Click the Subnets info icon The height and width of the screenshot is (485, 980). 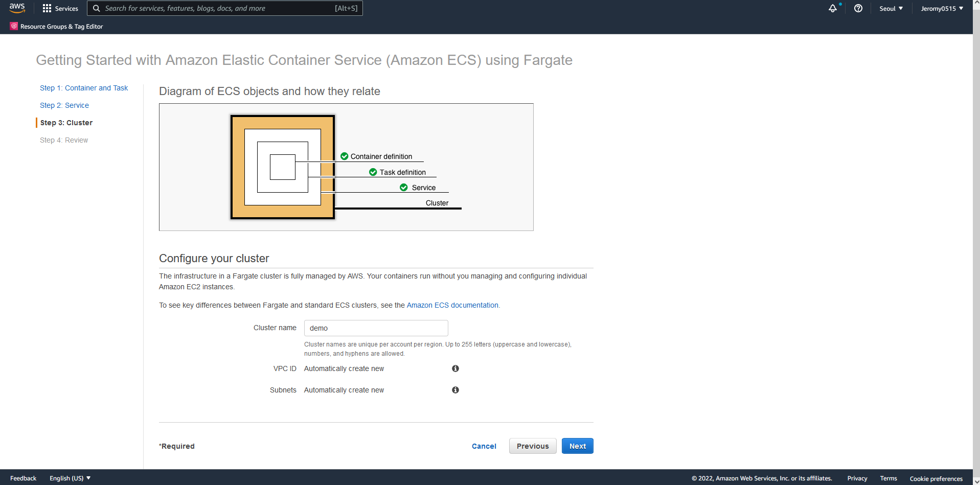(455, 390)
